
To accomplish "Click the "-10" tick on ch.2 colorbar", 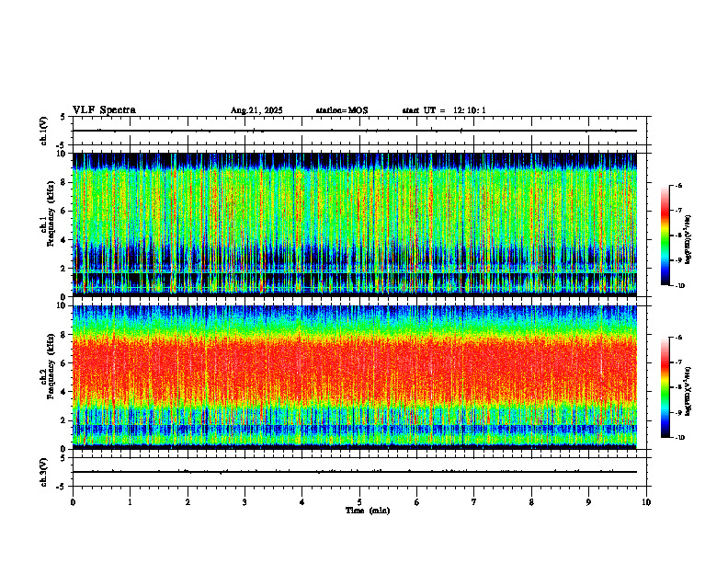I will coord(680,438).
